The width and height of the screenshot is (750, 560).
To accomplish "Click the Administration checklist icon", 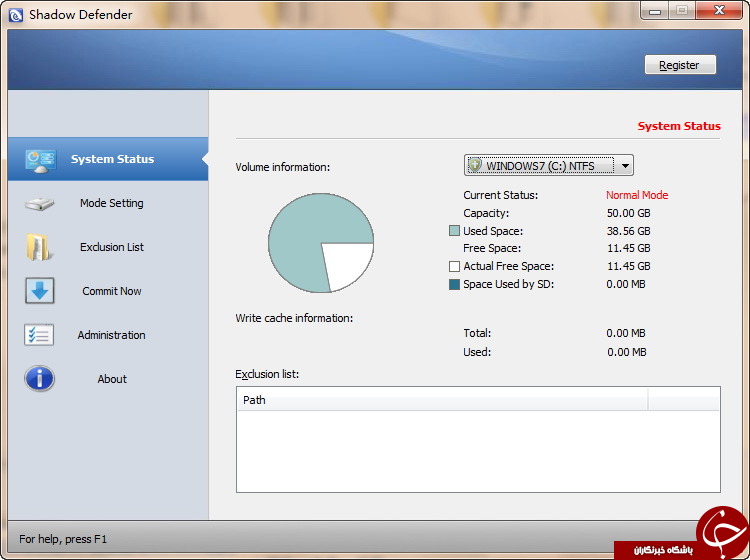I will coord(39,335).
